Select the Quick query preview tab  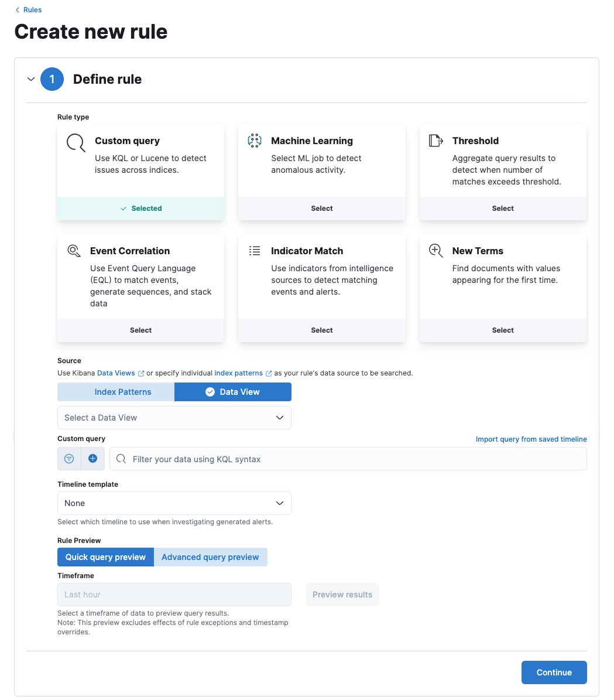pyautogui.click(x=105, y=557)
